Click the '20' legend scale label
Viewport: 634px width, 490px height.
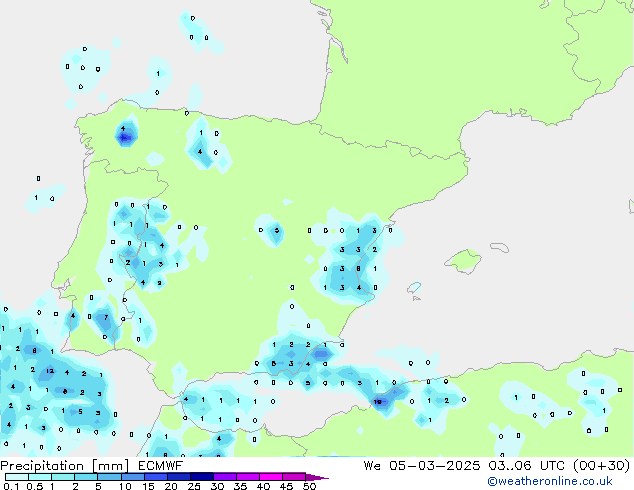pyautogui.click(x=171, y=486)
